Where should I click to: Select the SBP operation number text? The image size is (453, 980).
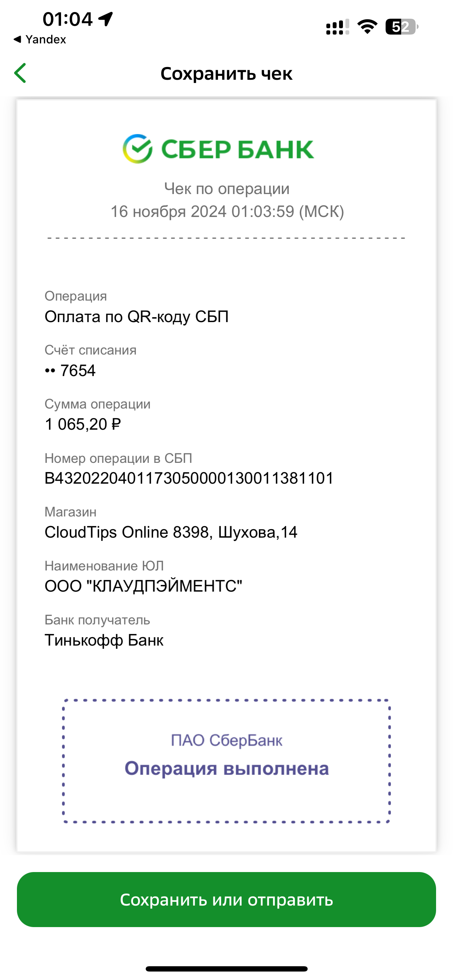[x=189, y=478]
